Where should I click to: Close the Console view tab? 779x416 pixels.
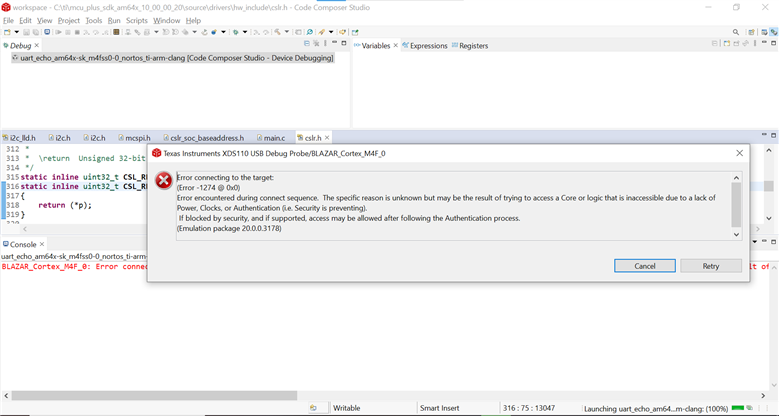click(42, 244)
